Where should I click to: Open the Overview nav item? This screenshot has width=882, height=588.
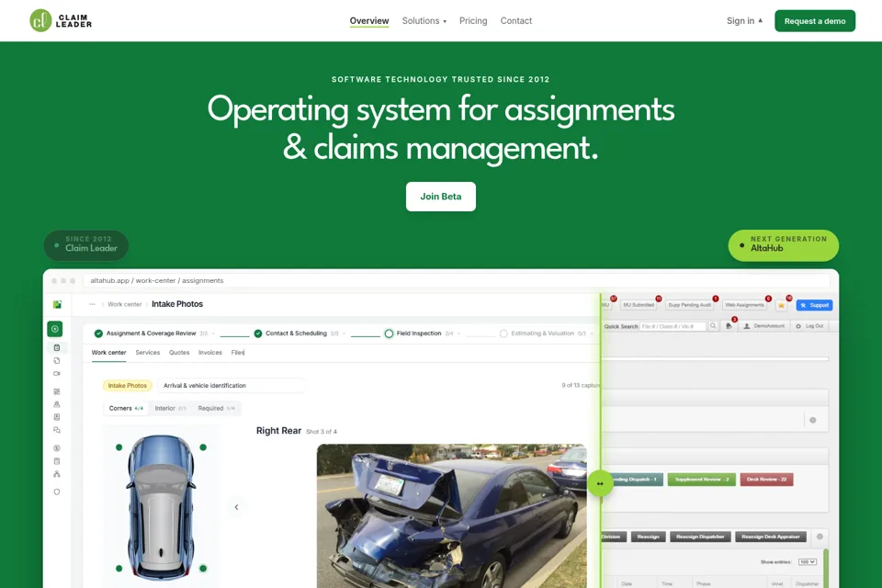tap(369, 21)
